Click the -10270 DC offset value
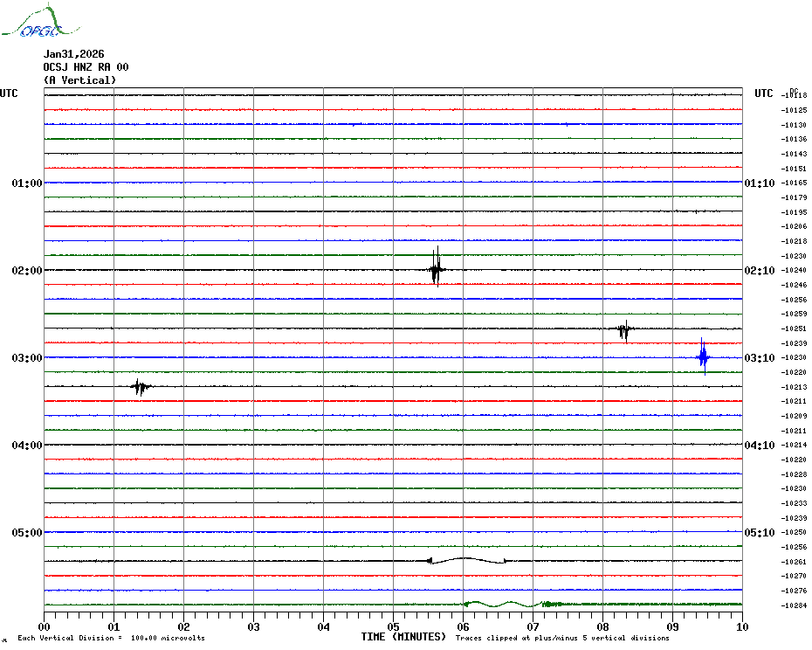 coord(794,576)
